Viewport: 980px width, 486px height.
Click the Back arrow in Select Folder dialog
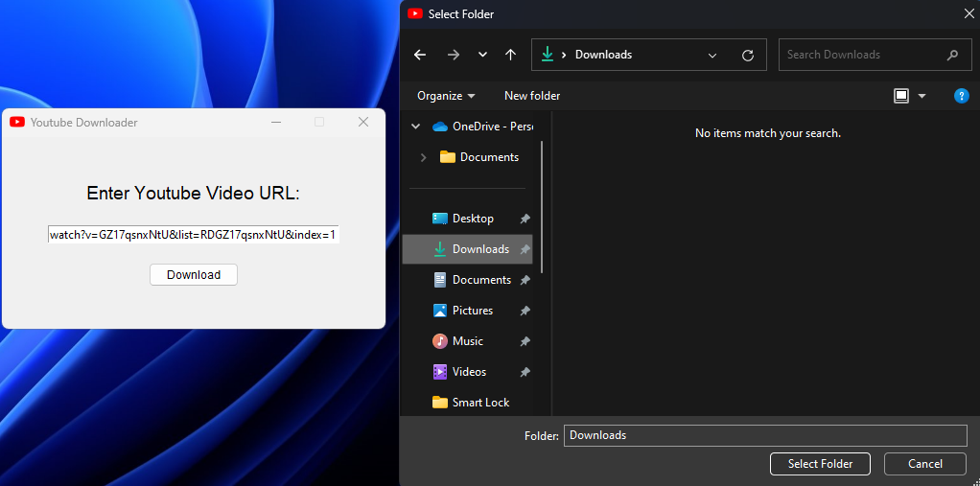[x=420, y=55]
